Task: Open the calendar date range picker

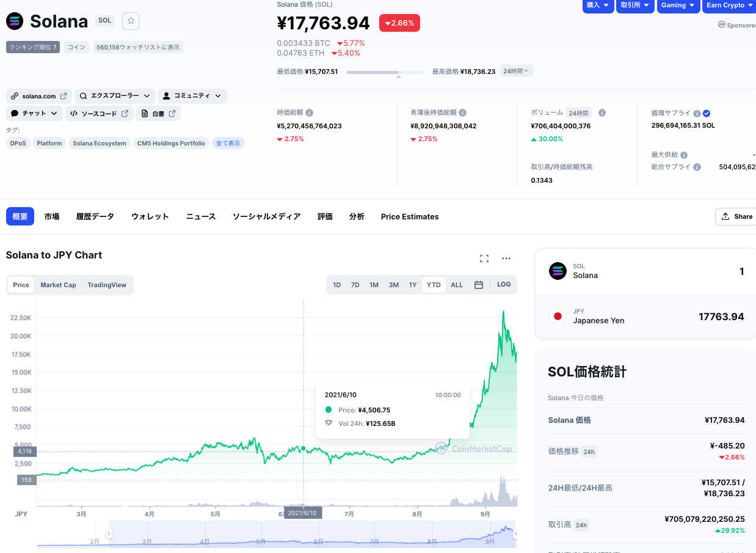Action: coord(479,285)
